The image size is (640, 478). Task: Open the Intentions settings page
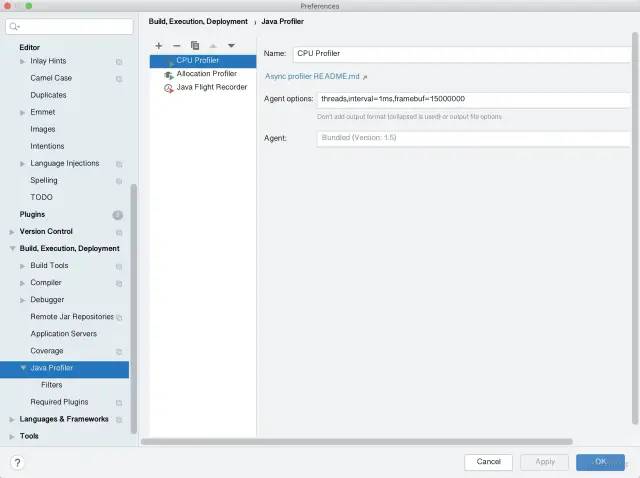(47, 146)
